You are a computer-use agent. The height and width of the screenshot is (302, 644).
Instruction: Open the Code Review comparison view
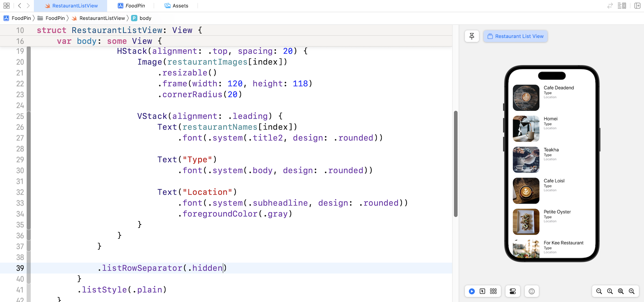coord(609,6)
